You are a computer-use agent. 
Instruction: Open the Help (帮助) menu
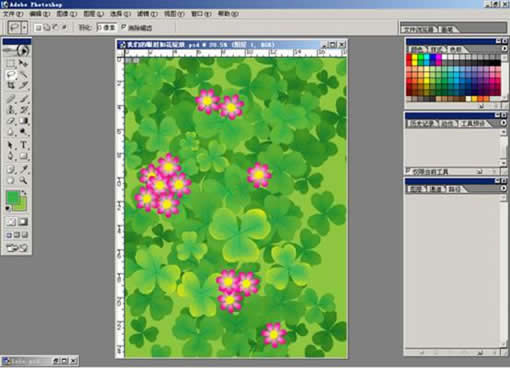[x=228, y=14]
